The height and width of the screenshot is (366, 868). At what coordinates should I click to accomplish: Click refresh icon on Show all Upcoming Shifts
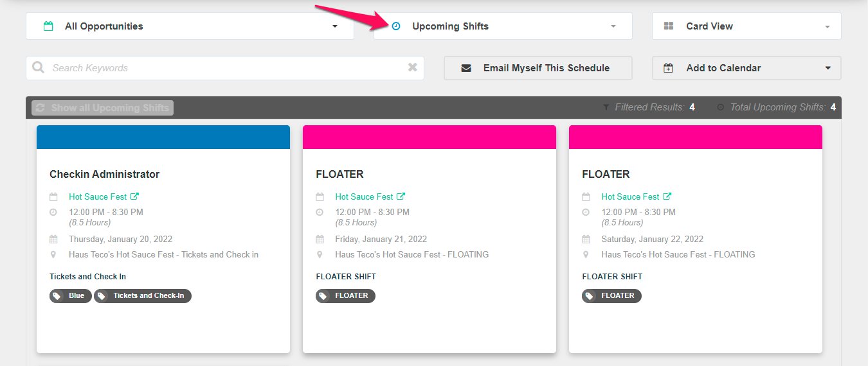(41, 108)
